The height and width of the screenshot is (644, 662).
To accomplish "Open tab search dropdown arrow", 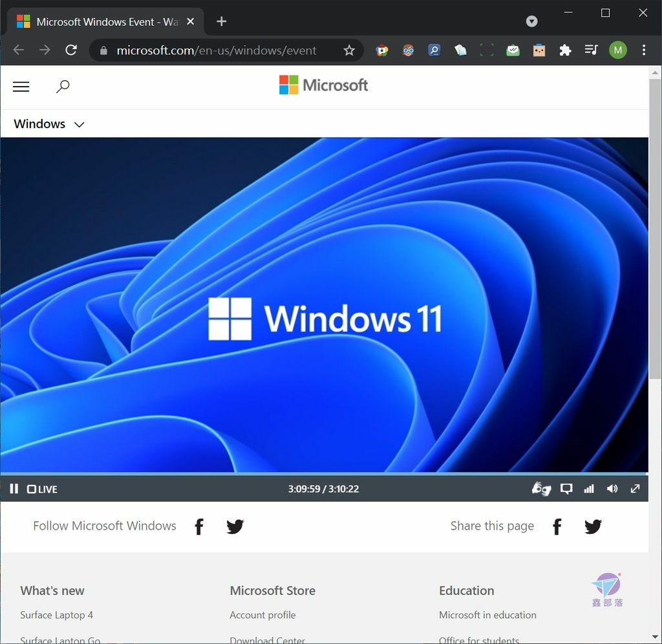I will tap(531, 21).
